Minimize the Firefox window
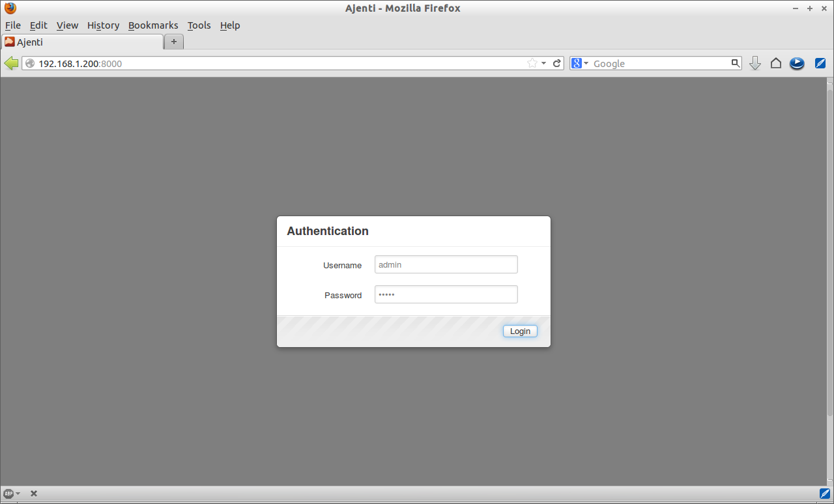This screenshot has height=504, width=834. [796, 8]
